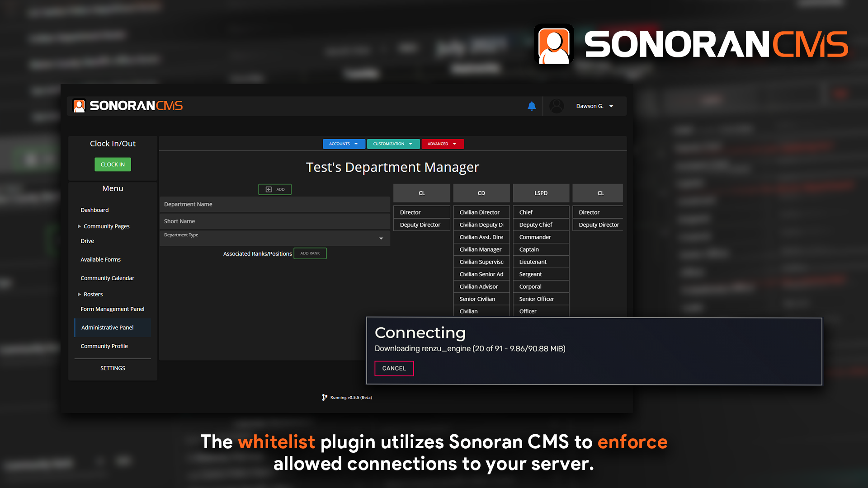Image resolution: width=868 pixels, height=488 pixels.
Task: Open the Drive menu item
Action: click(x=87, y=241)
